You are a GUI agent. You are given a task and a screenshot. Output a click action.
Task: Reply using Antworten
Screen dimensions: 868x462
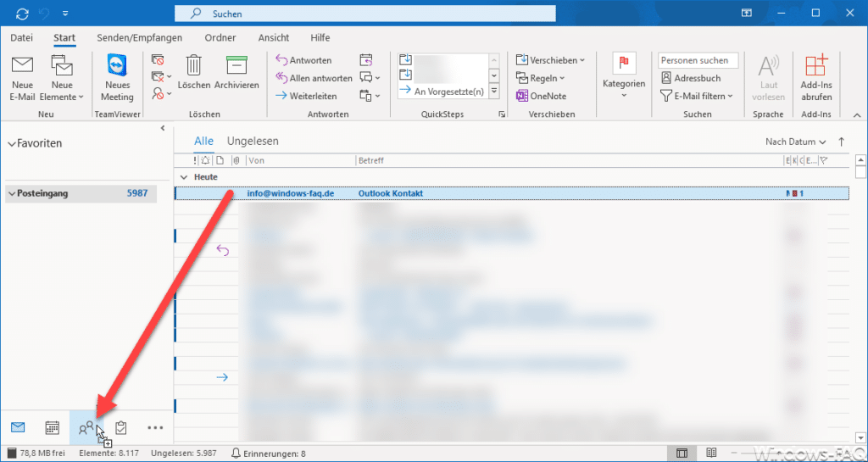(x=304, y=60)
